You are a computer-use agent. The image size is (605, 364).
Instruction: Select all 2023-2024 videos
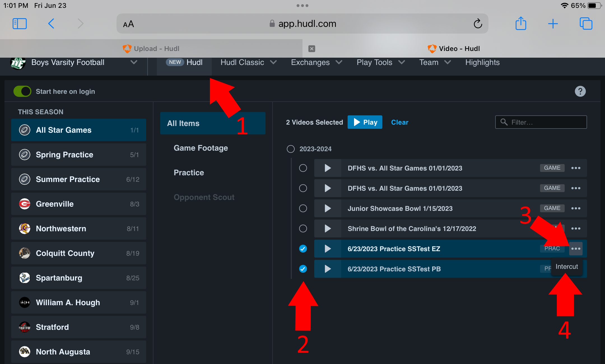coord(291,149)
